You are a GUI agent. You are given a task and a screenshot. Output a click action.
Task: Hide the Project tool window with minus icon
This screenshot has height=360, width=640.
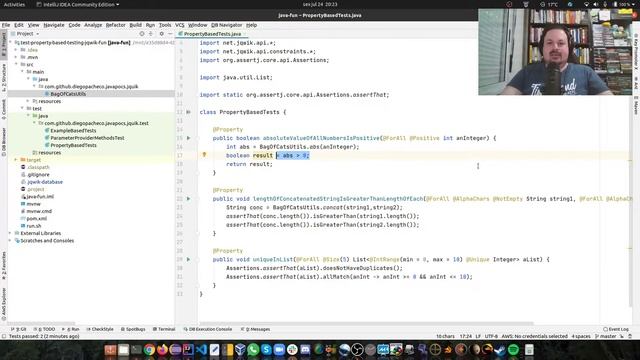point(170,34)
